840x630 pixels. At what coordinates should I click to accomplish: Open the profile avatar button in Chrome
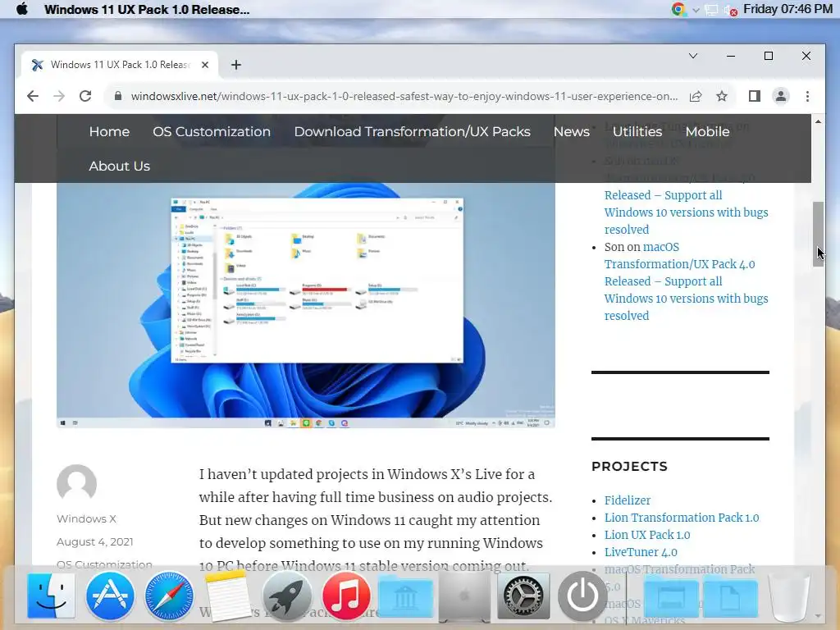[x=781, y=97]
